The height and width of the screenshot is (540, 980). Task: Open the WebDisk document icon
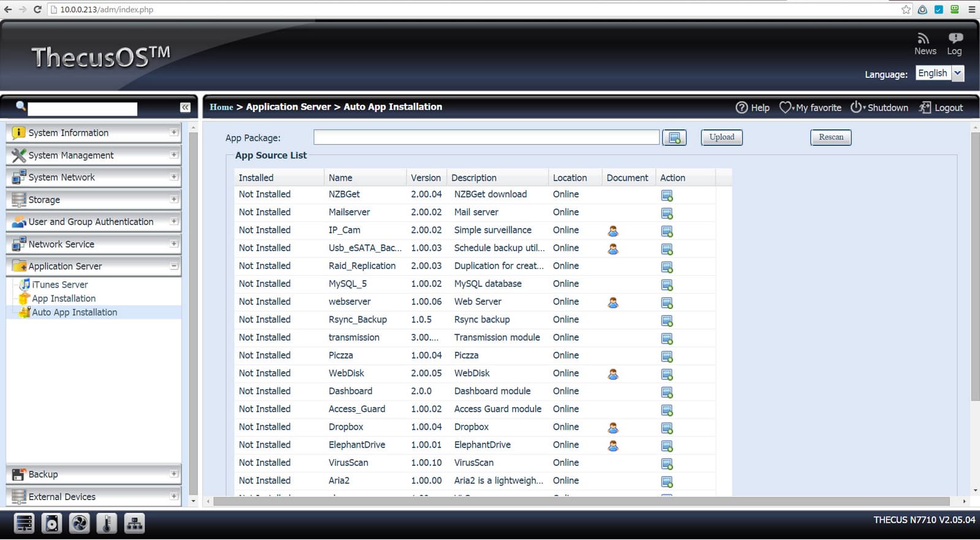click(x=612, y=374)
